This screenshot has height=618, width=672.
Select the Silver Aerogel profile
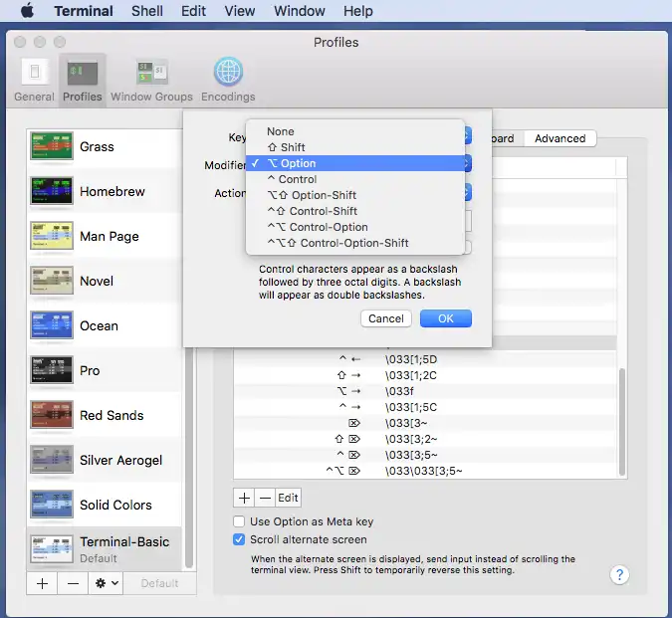pos(104,460)
